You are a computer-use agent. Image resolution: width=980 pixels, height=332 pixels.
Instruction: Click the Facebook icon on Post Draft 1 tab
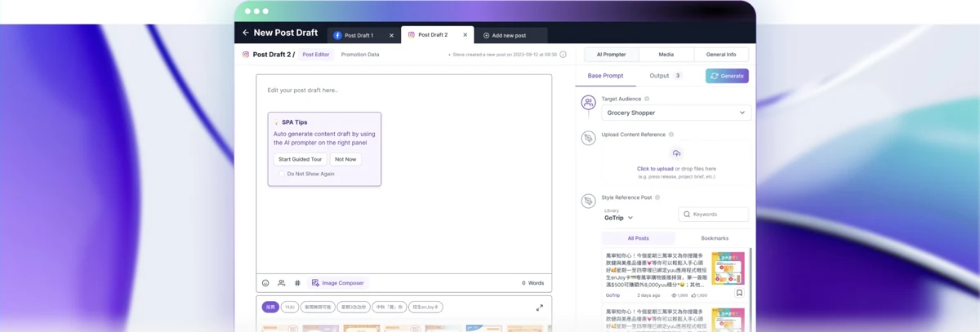[x=337, y=36]
